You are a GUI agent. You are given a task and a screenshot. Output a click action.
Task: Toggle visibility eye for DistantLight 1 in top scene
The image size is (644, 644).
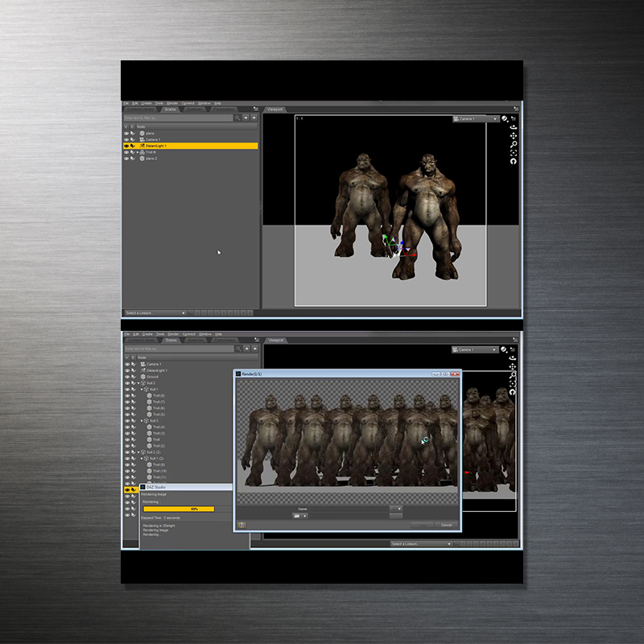126,146
